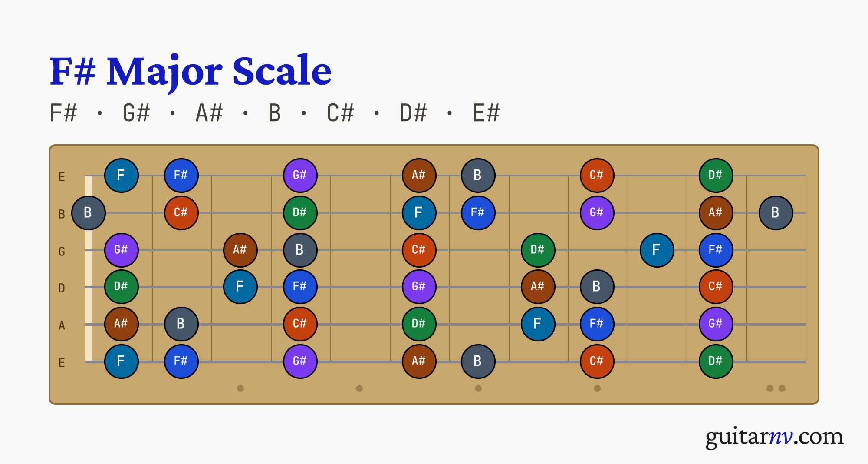Screen dimensions: 868x464
Task: Click the F# Major Scale title
Action: click(x=191, y=72)
